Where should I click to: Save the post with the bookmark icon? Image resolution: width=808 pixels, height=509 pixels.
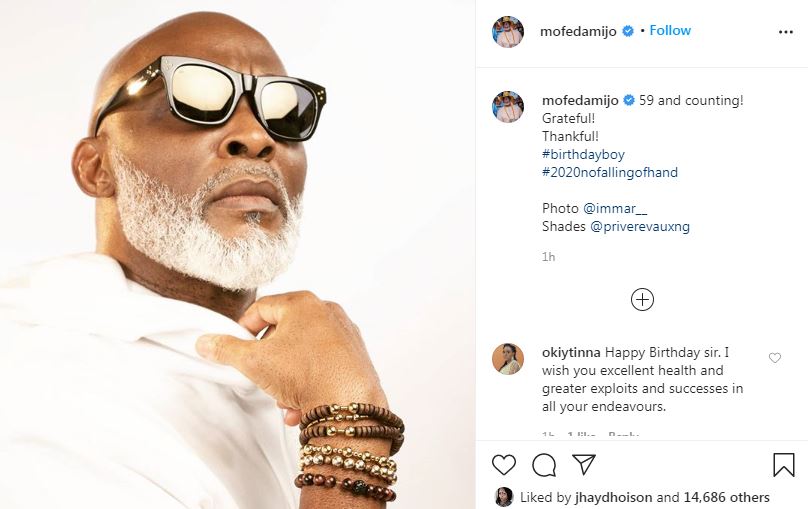click(x=784, y=465)
